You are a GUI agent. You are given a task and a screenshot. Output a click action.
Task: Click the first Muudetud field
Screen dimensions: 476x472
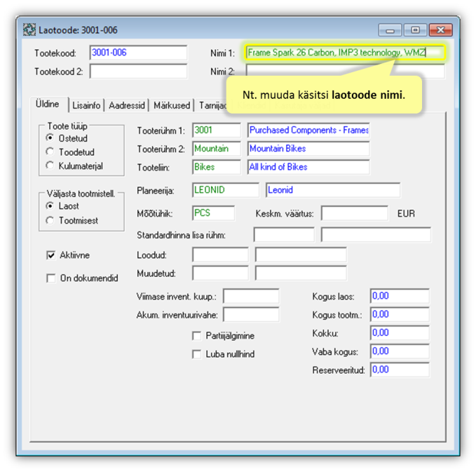pos(220,273)
